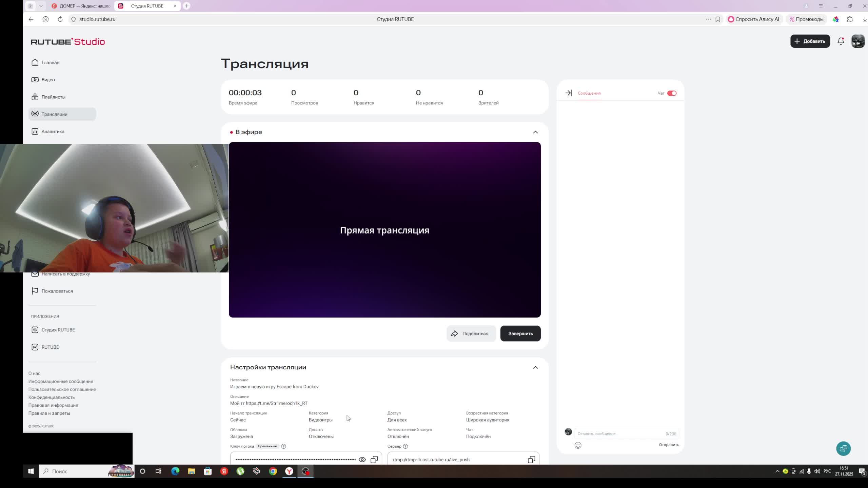Copy the RTMP server URL
The image size is (868, 488).
click(531, 460)
